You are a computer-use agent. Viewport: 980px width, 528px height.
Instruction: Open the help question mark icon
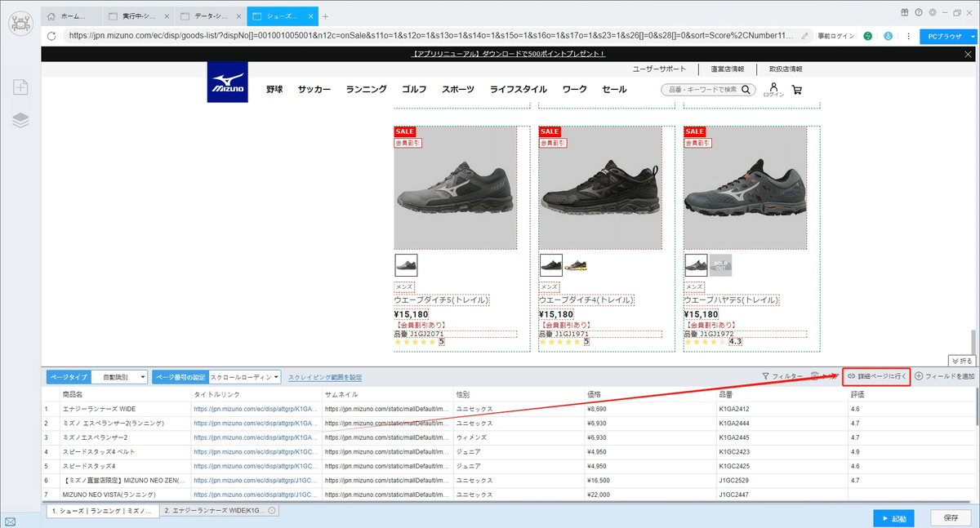coord(919,12)
